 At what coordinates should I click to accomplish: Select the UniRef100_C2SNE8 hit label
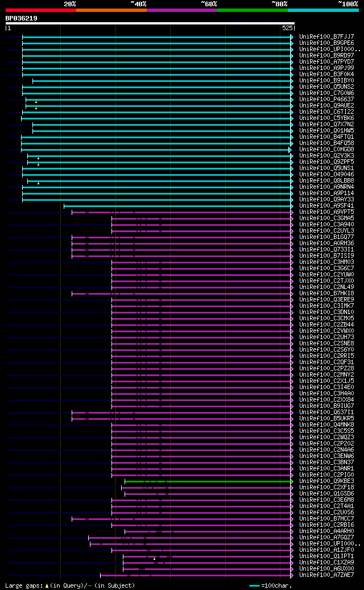[x=326, y=344]
